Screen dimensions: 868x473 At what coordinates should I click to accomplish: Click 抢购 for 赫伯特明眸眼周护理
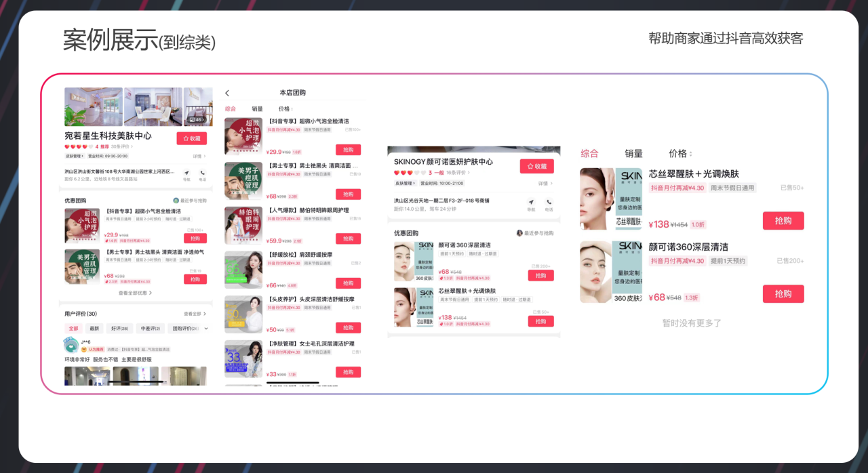tap(348, 239)
